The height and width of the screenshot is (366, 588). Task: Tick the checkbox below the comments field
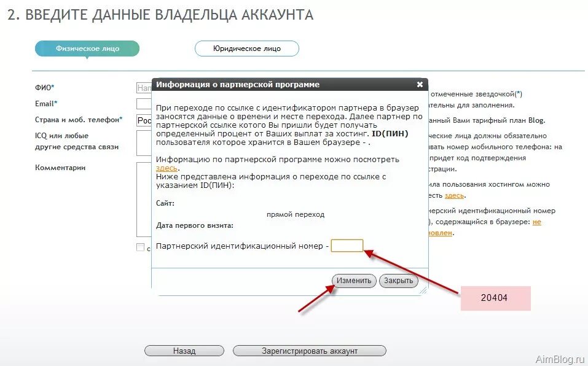140,247
